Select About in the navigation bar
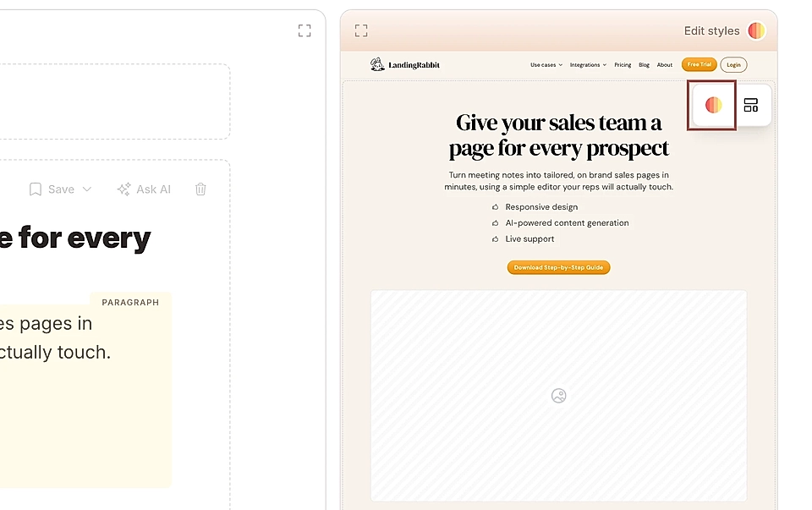The width and height of the screenshot is (812, 510). (x=664, y=64)
